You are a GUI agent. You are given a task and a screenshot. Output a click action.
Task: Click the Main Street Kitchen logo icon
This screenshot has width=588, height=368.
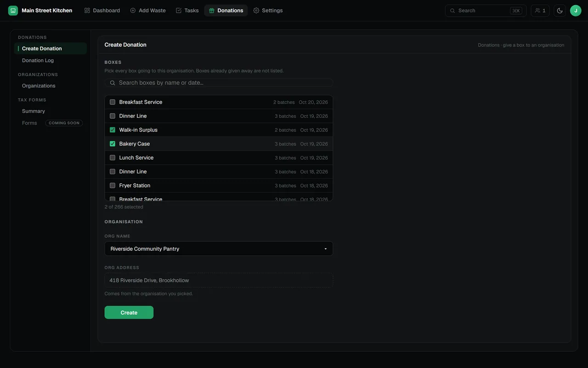pyautogui.click(x=13, y=11)
